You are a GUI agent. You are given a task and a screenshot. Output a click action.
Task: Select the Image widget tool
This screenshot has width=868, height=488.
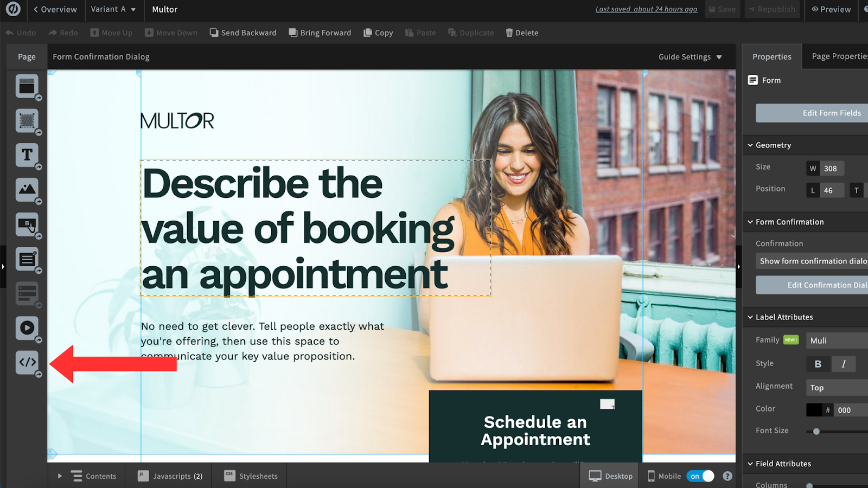[27, 190]
